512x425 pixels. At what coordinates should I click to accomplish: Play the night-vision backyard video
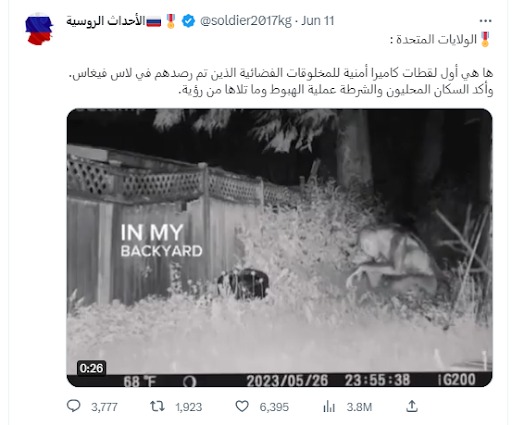pyautogui.click(x=279, y=247)
